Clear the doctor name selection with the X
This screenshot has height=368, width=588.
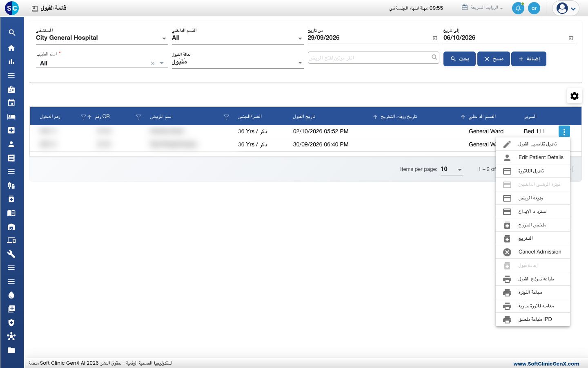tap(153, 63)
